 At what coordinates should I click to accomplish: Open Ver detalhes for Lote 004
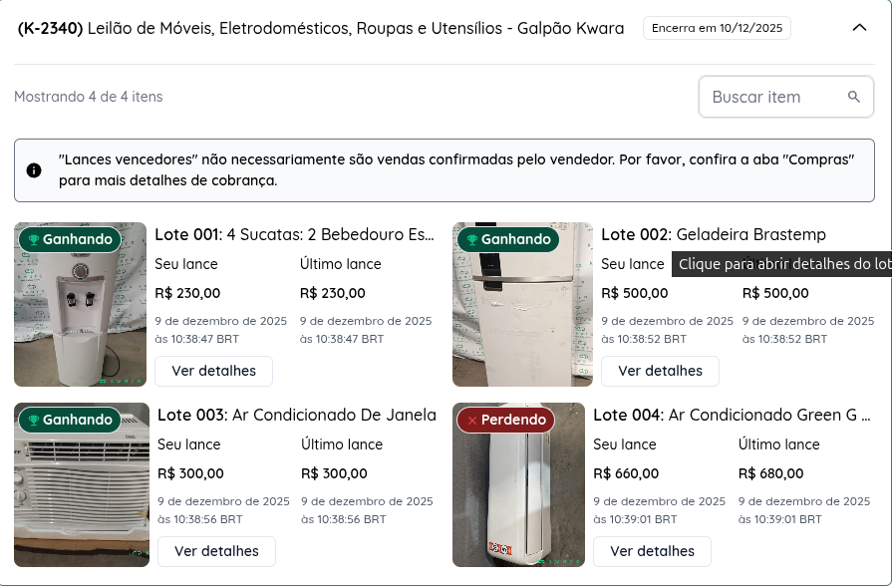click(652, 551)
